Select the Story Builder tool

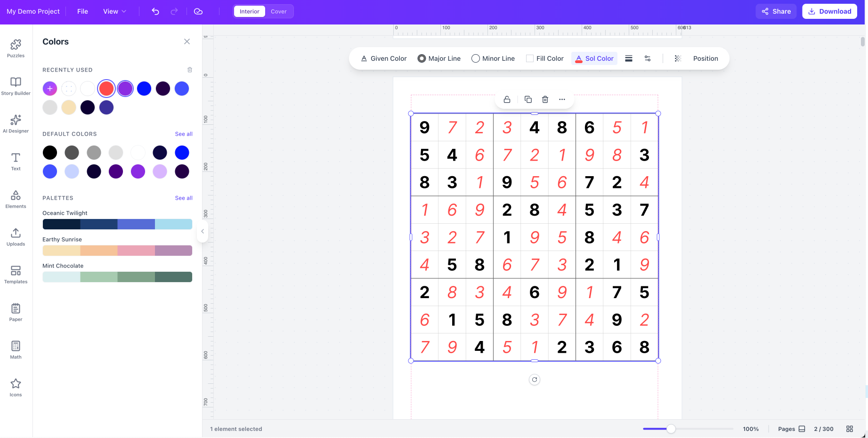(16, 86)
